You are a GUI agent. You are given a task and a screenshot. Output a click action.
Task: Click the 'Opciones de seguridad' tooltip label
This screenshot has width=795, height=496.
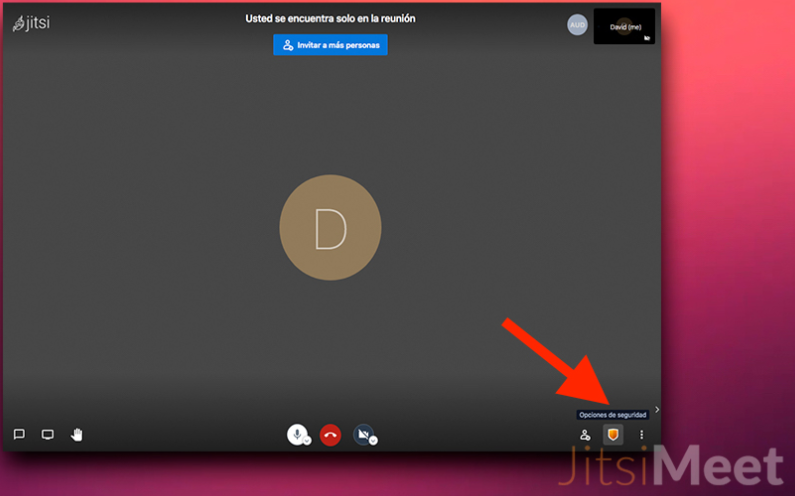point(613,414)
